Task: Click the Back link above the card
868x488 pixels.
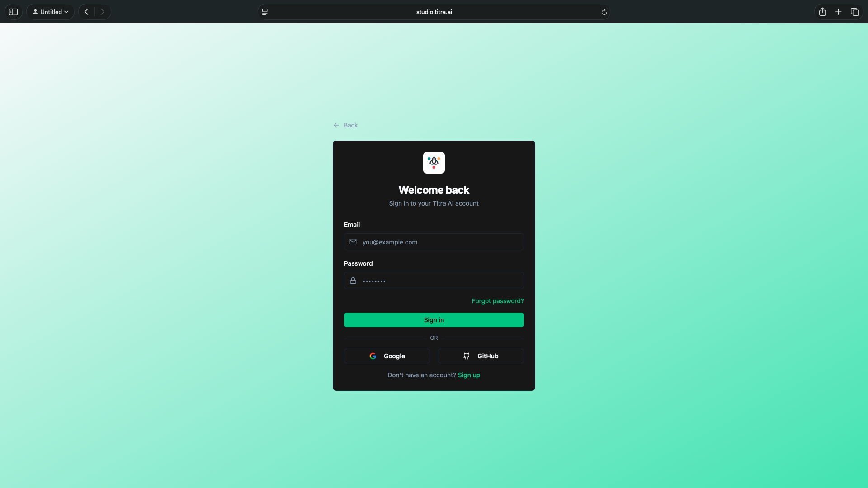Action: click(345, 125)
